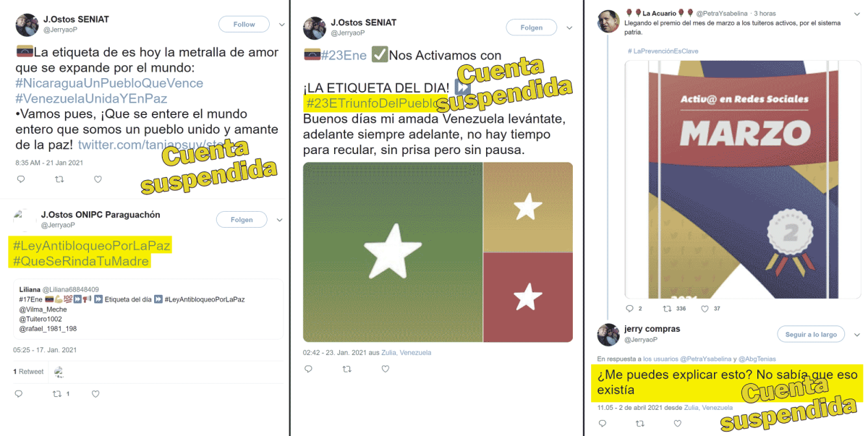View the MARZO Activ@ en Redes Sociales image
868x436 pixels.
pos(743,179)
